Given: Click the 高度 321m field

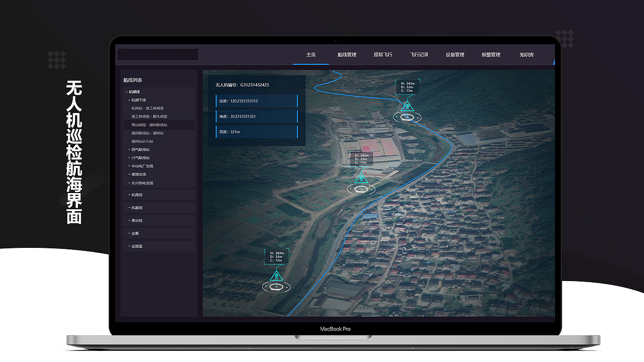Looking at the screenshot, I should (257, 132).
